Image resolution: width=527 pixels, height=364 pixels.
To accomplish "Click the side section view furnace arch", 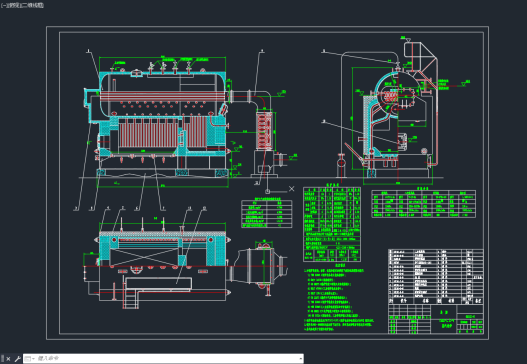I will click(387, 97).
